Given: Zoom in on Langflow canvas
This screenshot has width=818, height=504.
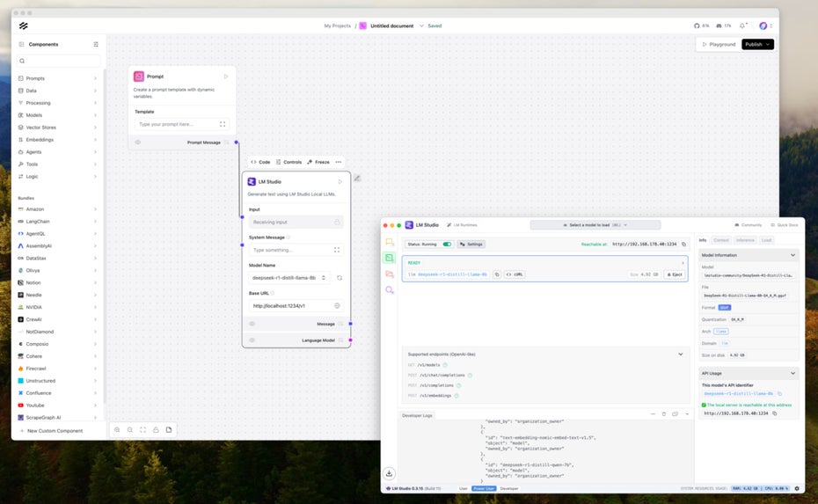Looking at the screenshot, I should [117, 430].
